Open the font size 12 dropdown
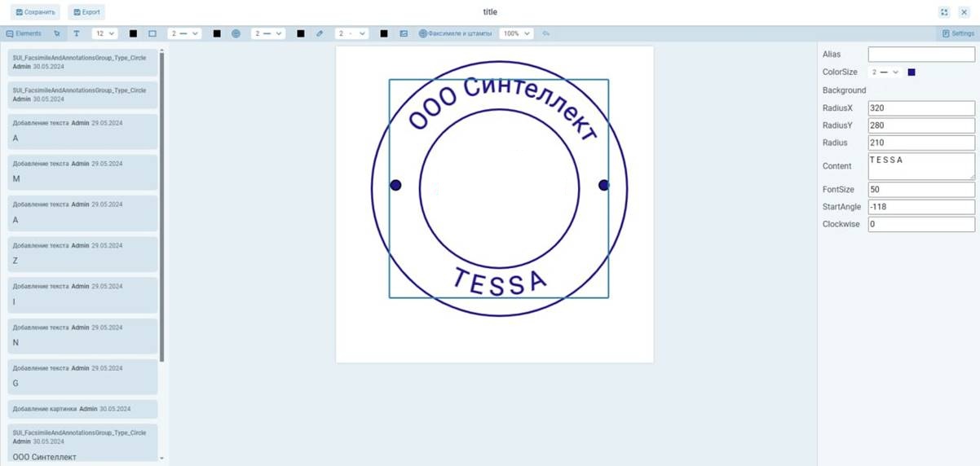This screenshot has height=466, width=980. pyautogui.click(x=104, y=33)
